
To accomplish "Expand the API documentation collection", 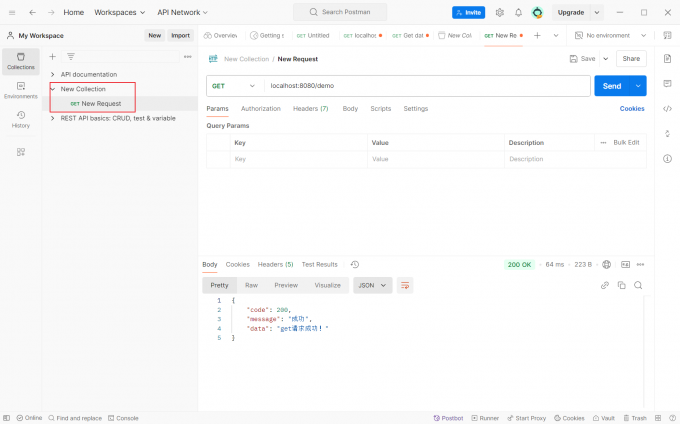I will 52,75.
